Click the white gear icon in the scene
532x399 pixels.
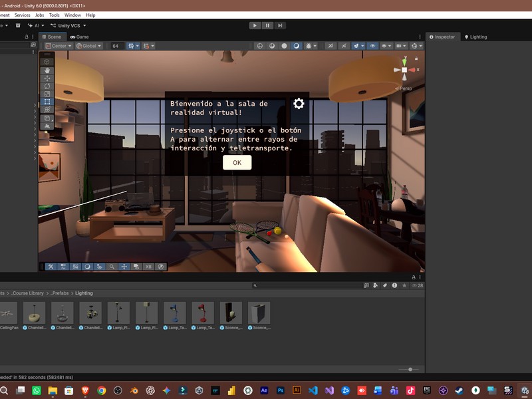[x=299, y=104]
